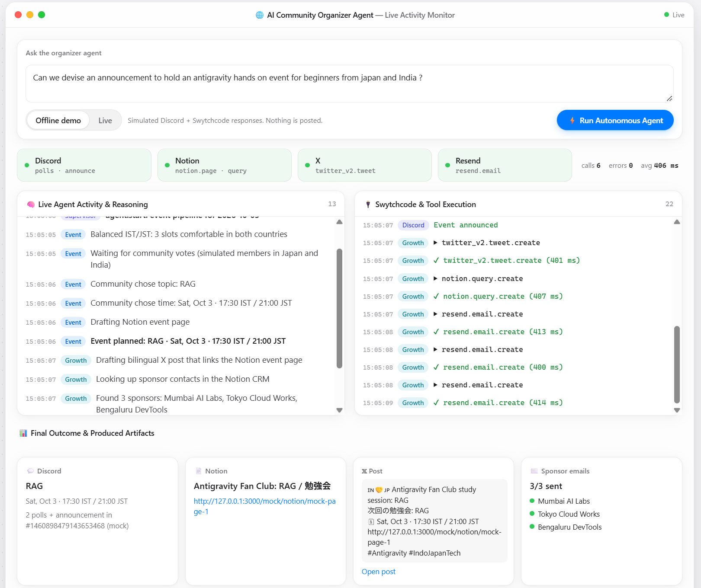Image resolution: width=701 pixels, height=588 pixels.
Task: Switch to Offline demo mode
Action: 58,120
